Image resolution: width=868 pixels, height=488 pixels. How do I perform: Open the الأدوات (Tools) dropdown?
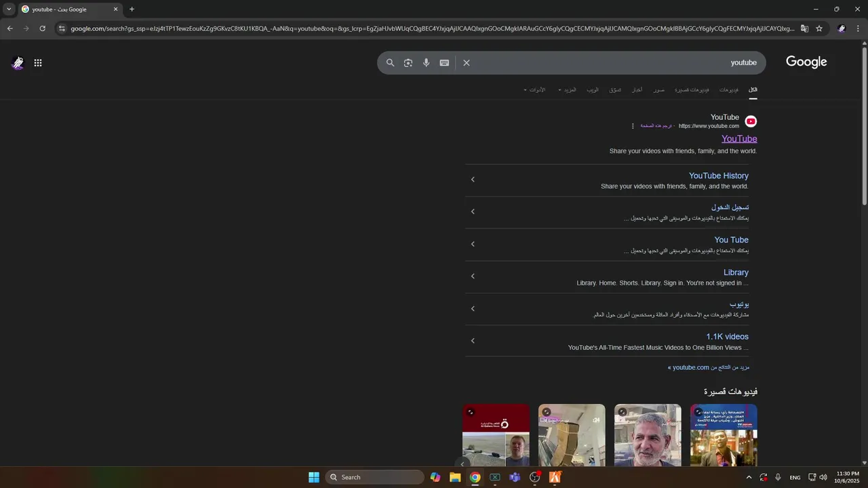534,90
